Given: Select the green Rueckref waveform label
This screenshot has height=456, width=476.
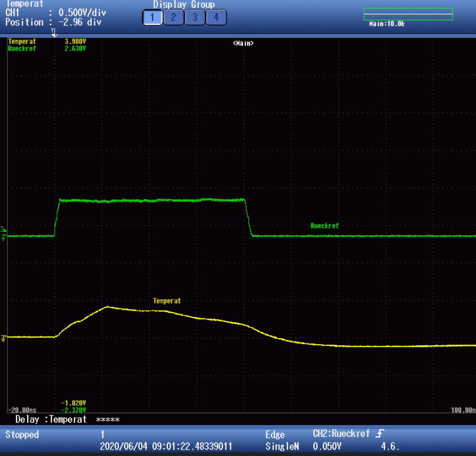Looking at the screenshot, I should pos(325,226).
